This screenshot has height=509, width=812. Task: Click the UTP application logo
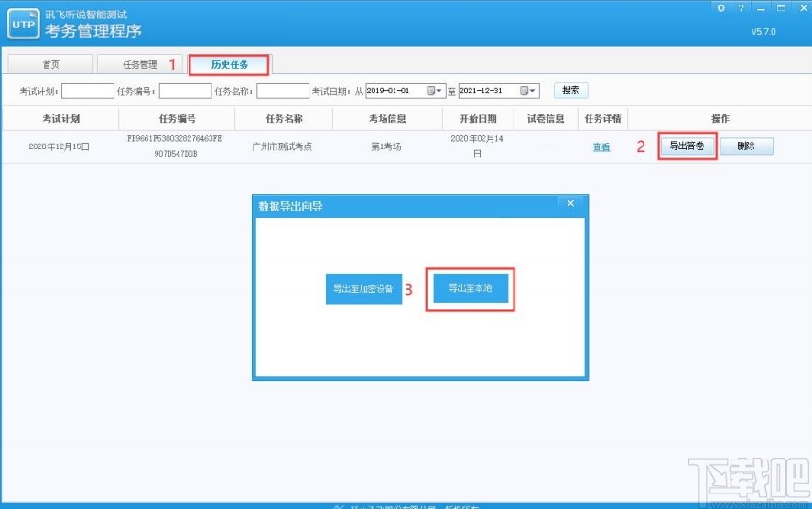[x=23, y=24]
